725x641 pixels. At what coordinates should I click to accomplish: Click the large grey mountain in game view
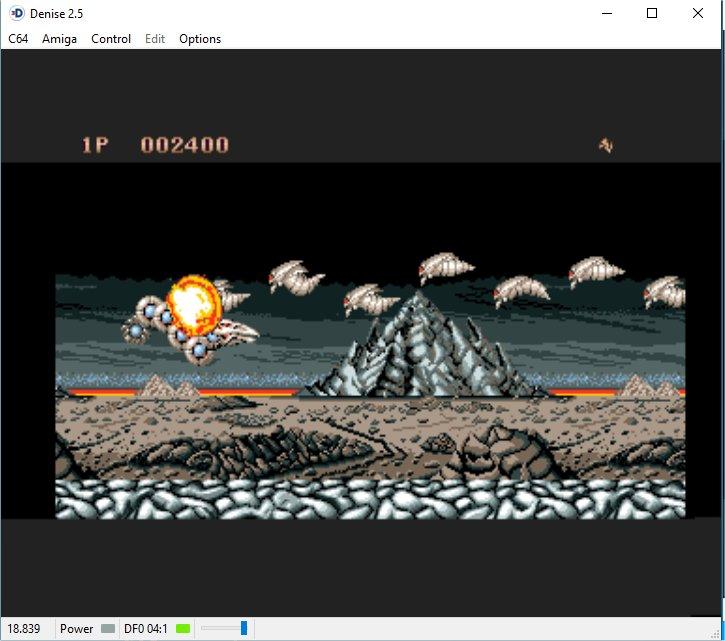[421, 346]
